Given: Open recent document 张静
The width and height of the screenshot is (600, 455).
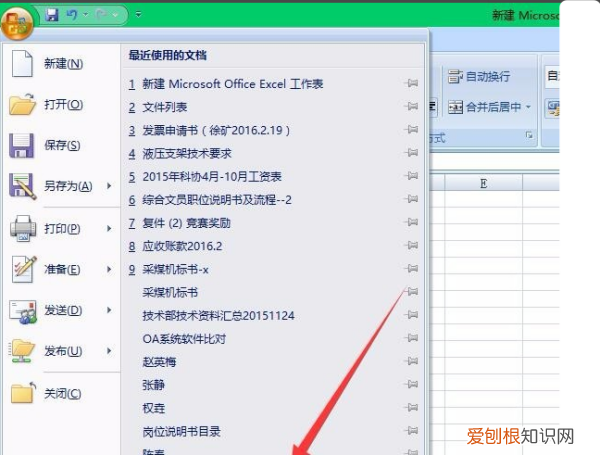Looking at the screenshot, I should click(x=153, y=385).
